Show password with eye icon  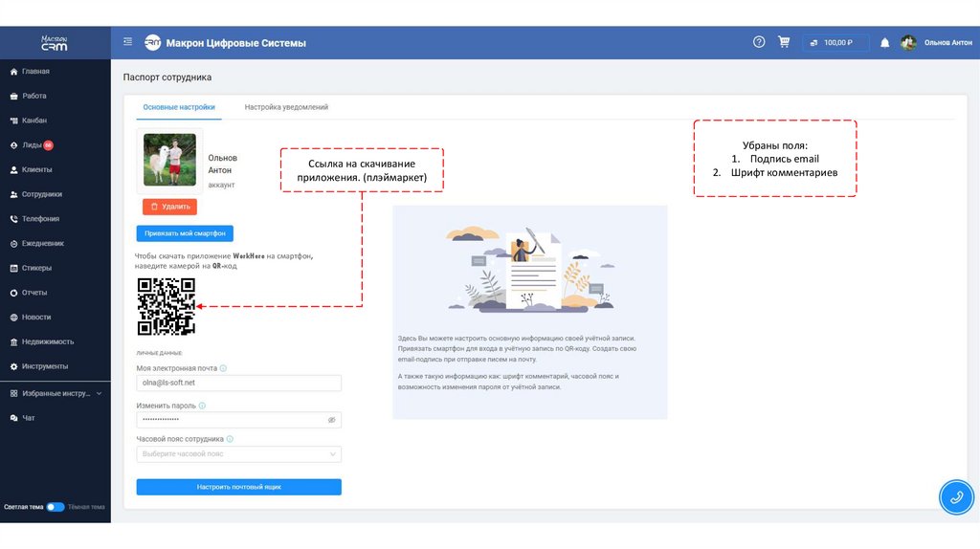[x=332, y=420]
